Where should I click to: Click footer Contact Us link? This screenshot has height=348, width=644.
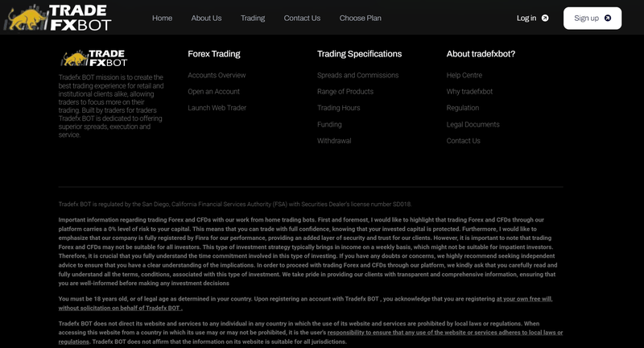pyautogui.click(x=463, y=141)
